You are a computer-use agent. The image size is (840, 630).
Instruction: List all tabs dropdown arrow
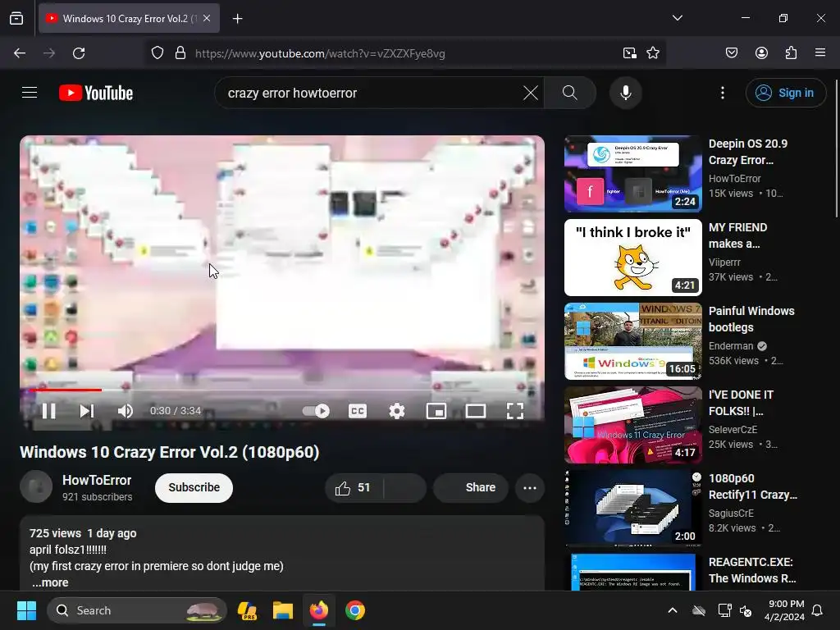[677, 18]
